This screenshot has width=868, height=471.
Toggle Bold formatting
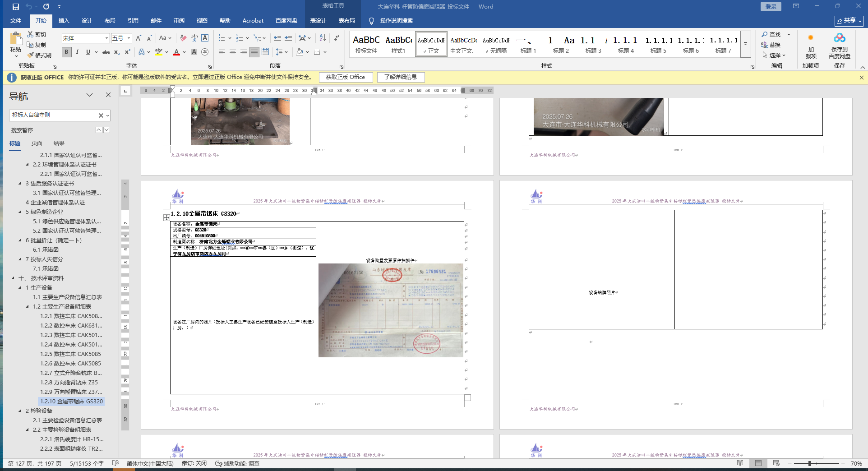(67, 52)
